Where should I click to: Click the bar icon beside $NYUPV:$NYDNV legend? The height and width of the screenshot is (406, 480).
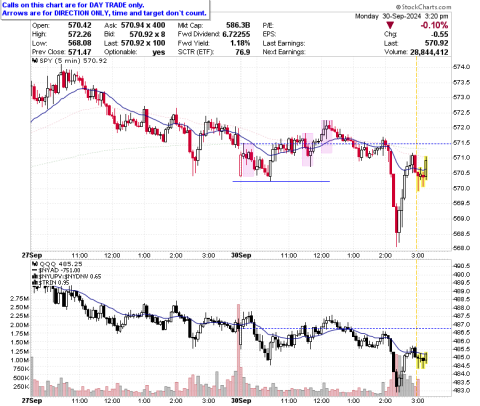[x=34, y=277]
